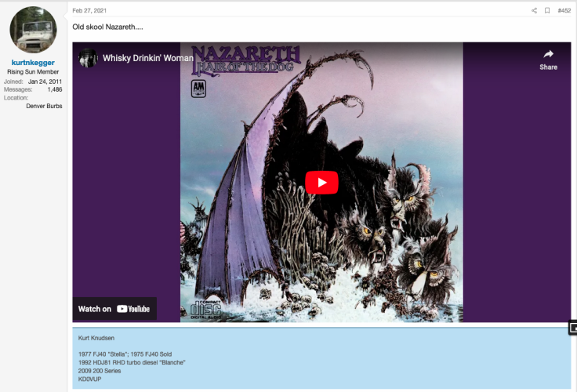Click the dark side widget icon beside the video
The image size is (577, 392).
point(573,327)
